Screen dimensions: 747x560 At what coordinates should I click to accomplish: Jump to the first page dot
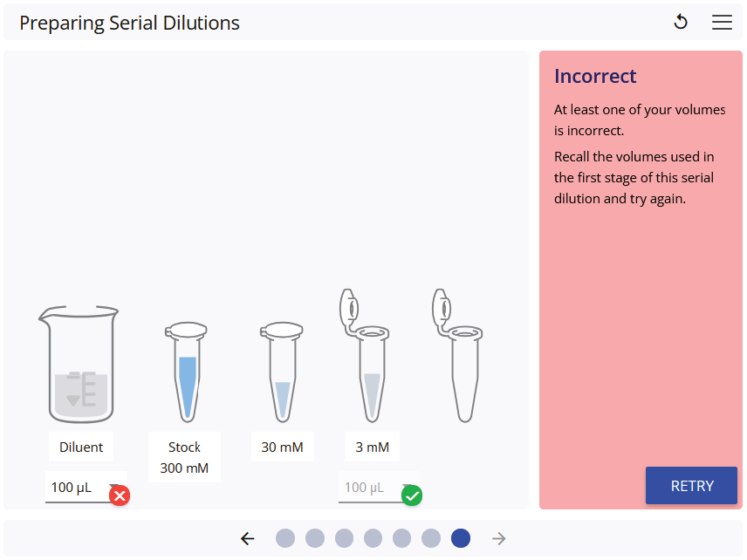[285, 538]
